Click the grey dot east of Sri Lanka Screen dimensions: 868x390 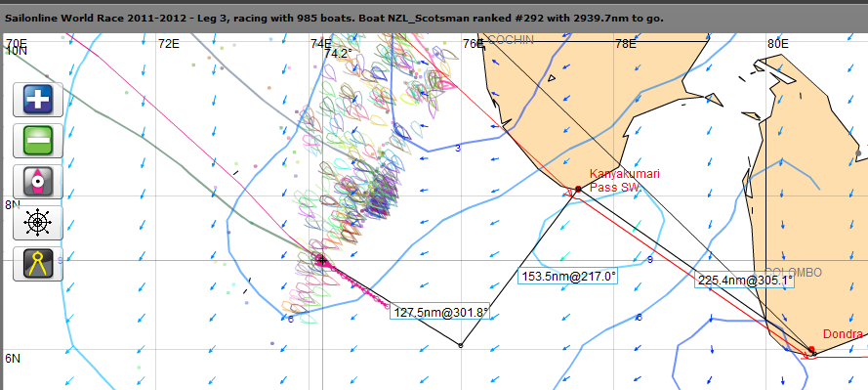(x=858, y=152)
